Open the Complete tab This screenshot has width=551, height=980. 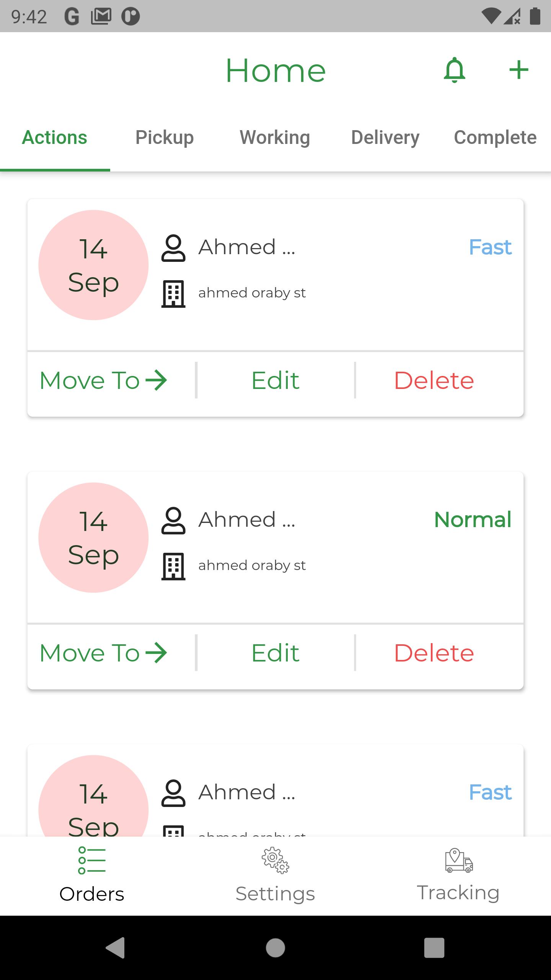[x=495, y=138]
